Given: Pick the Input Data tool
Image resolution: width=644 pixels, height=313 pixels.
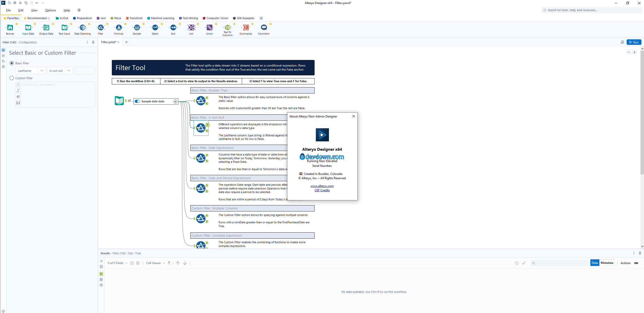Looking at the screenshot, I should [x=28, y=28].
